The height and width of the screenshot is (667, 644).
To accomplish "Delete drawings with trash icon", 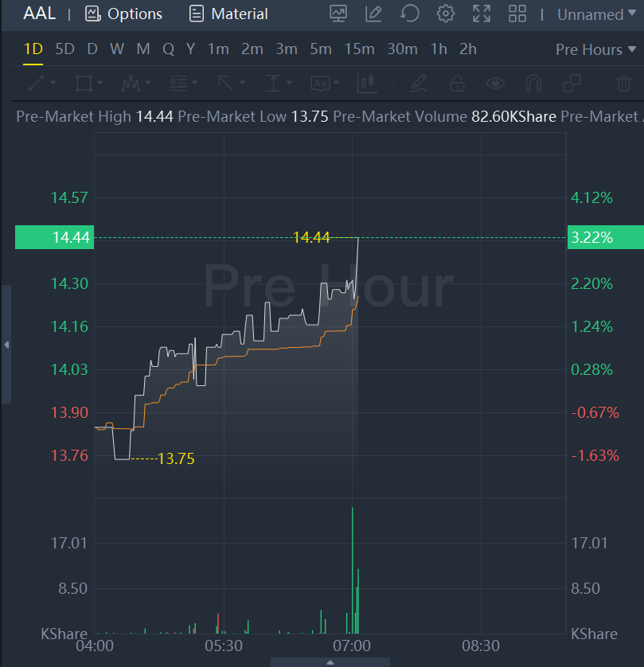I will (624, 83).
